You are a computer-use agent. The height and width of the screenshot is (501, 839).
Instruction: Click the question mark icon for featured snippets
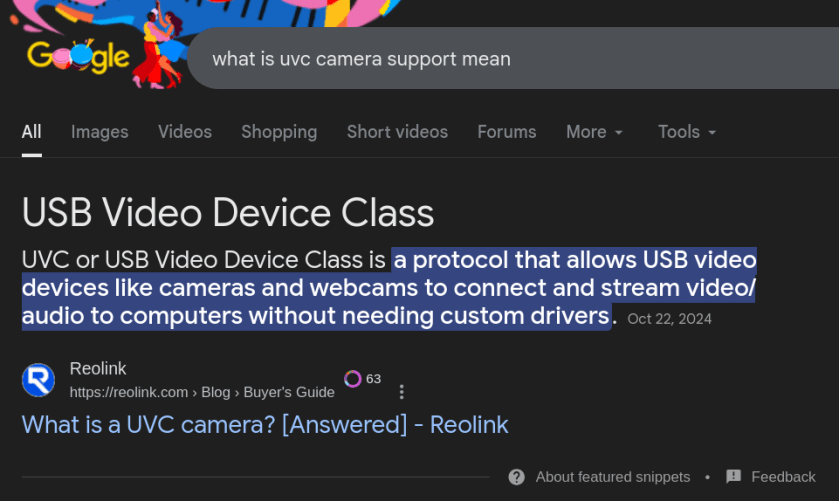pos(516,476)
